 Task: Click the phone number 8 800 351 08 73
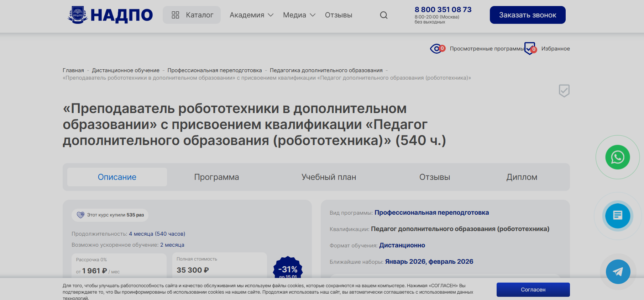click(443, 10)
